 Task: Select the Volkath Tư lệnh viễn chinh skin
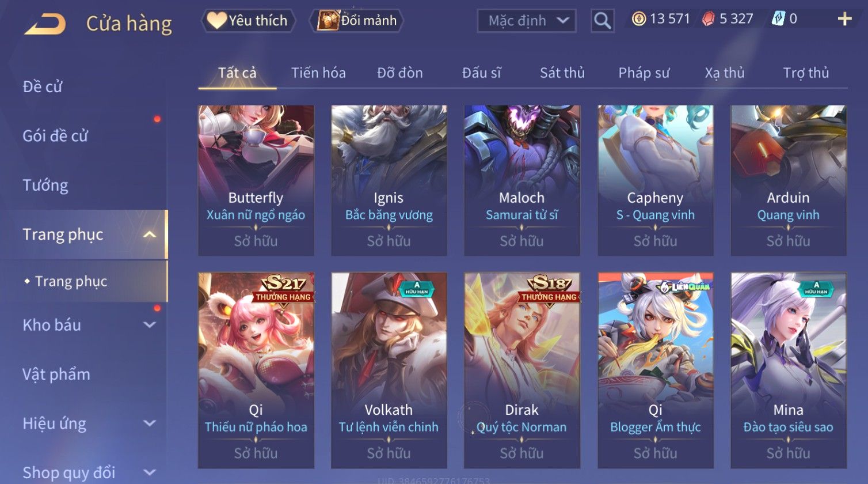pyautogui.click(x=389, y=370)
